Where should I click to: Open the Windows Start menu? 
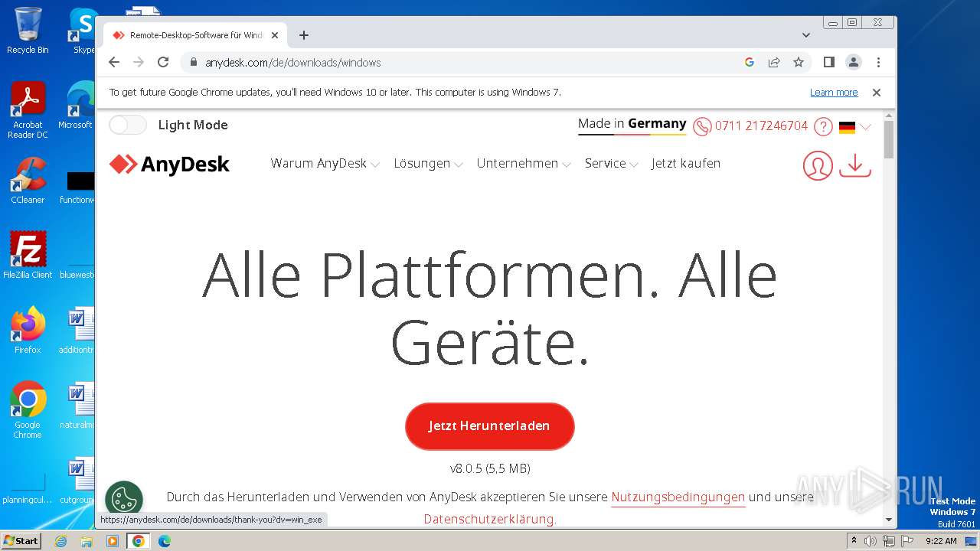click(x=21, y=540)
